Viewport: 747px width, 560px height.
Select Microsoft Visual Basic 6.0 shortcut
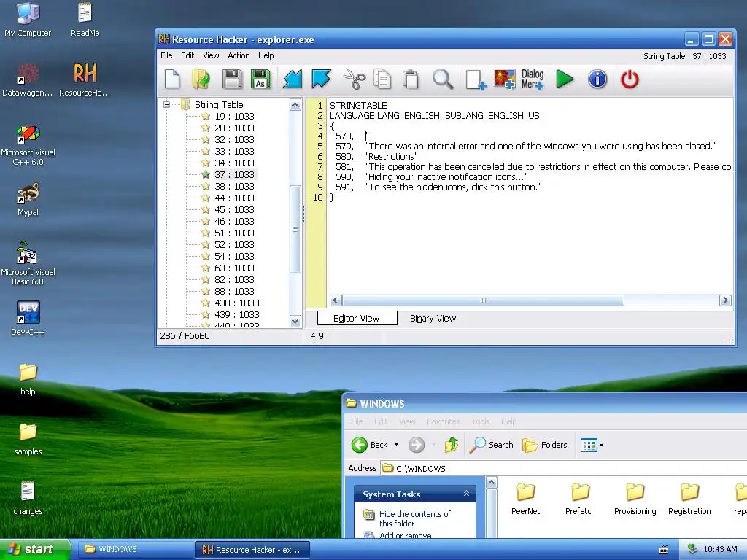pos(28,264)
